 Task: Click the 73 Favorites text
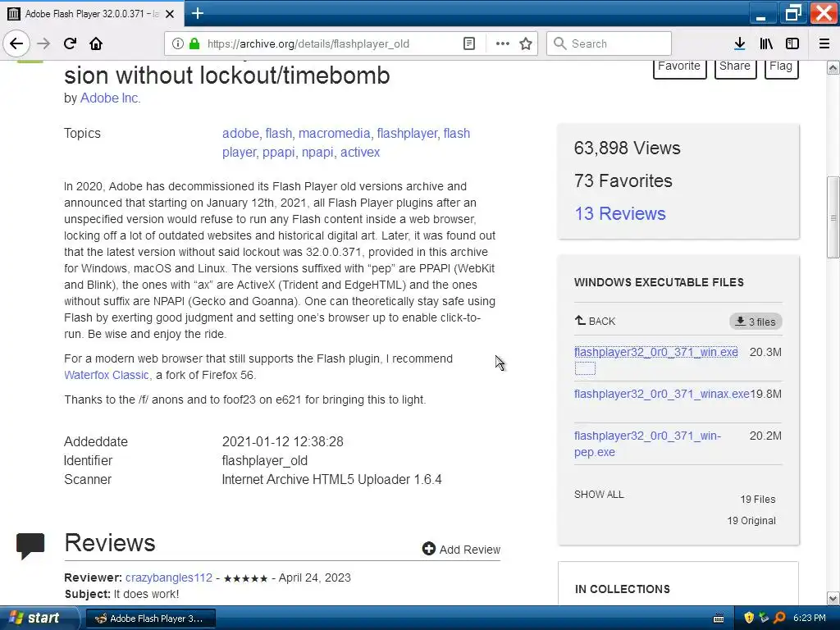coord(623,180)
